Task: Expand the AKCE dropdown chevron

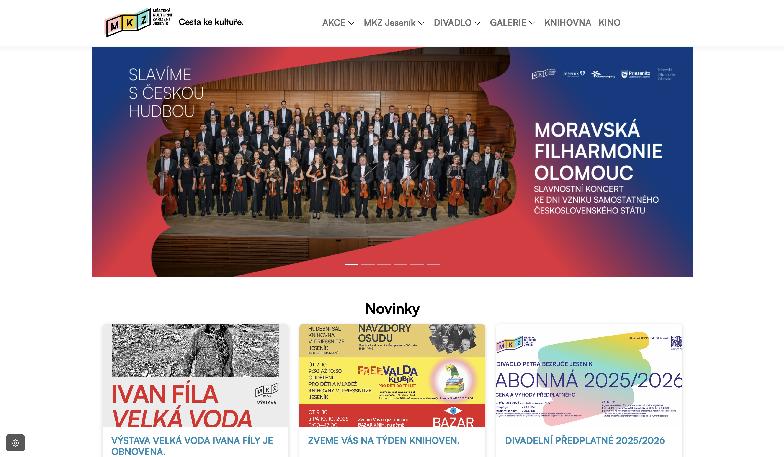Action: pyautogui.click(x=352, y=23)
